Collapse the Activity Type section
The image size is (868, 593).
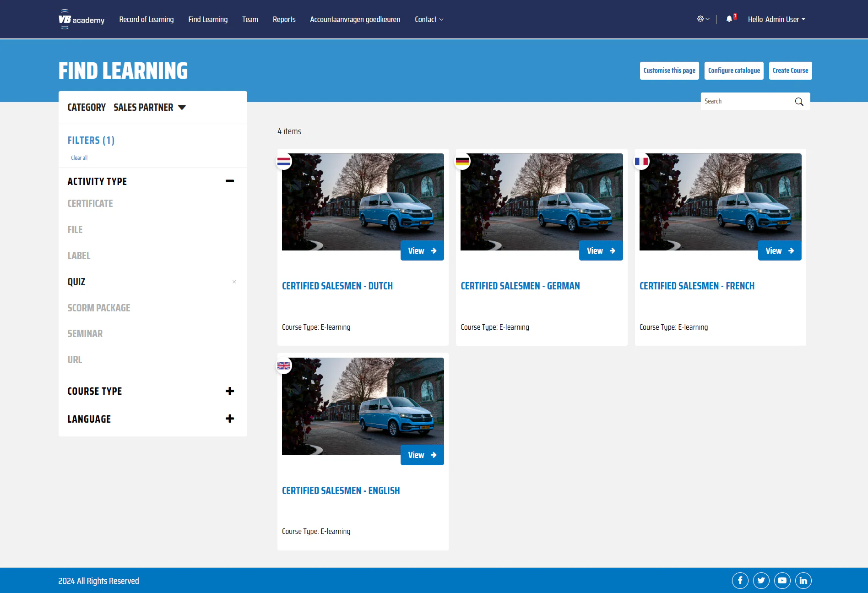(x=230, y=181)
